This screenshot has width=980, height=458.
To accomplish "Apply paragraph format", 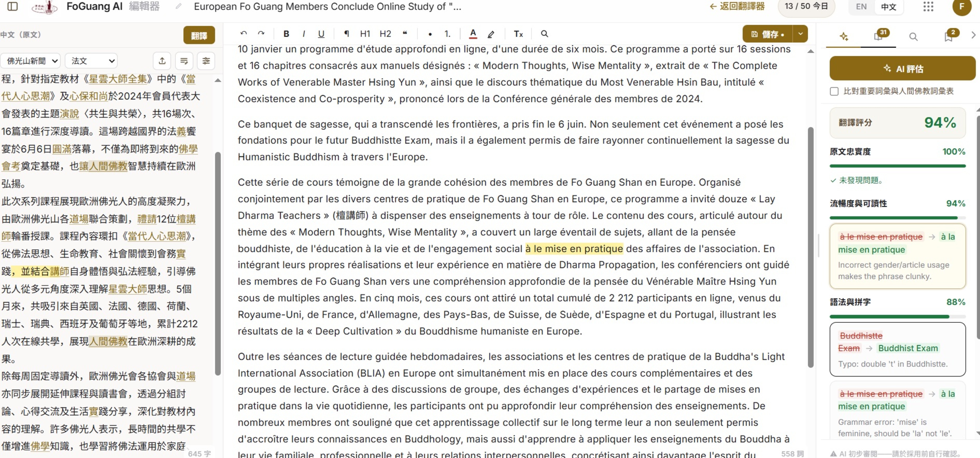I will [346, 33].
